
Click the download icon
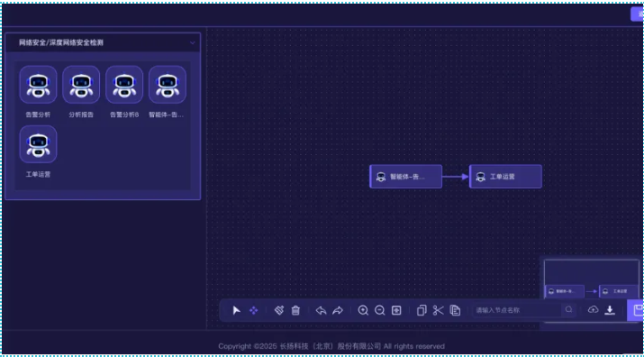[x=610, y=310]
